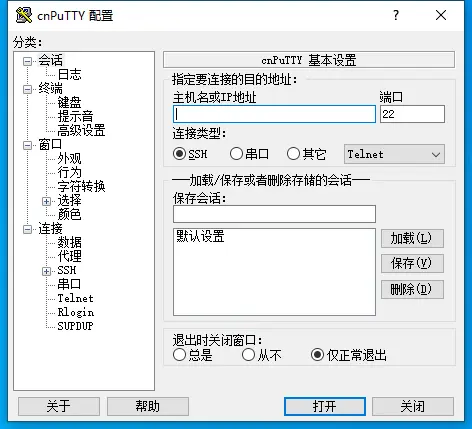Click the 保存(V) button
Screen dimensions: 472x429
[x=412, y=264]
